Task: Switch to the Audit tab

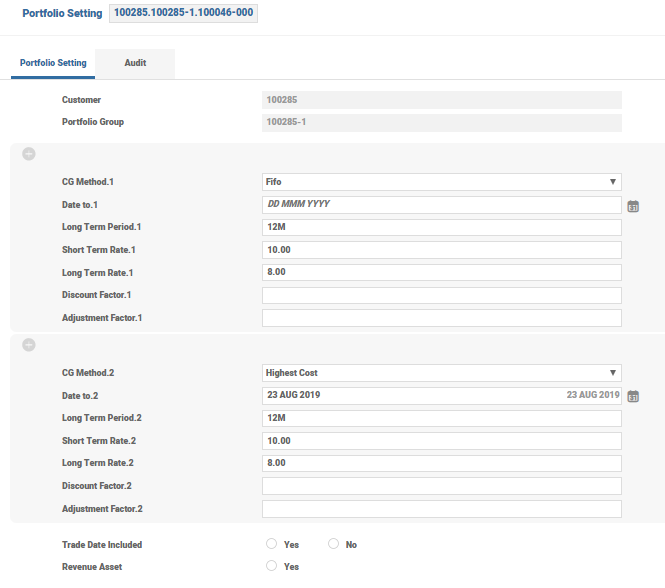Action: tap(135, 63)
